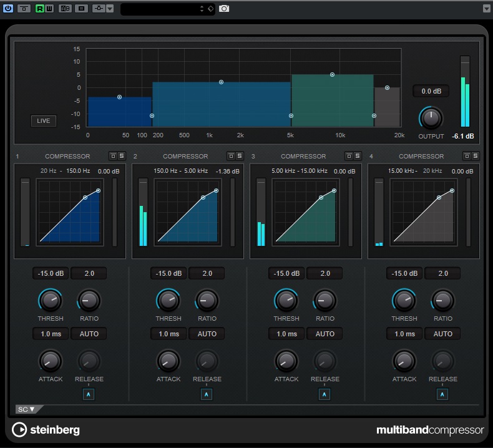Click band 1 threshold value -15.0 dB

tap(51, 273)
